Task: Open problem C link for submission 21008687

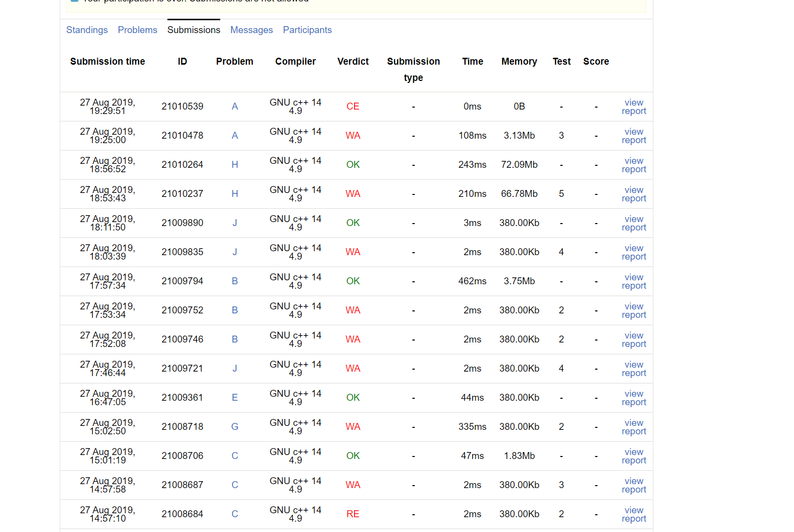Action: coord(235,485)
